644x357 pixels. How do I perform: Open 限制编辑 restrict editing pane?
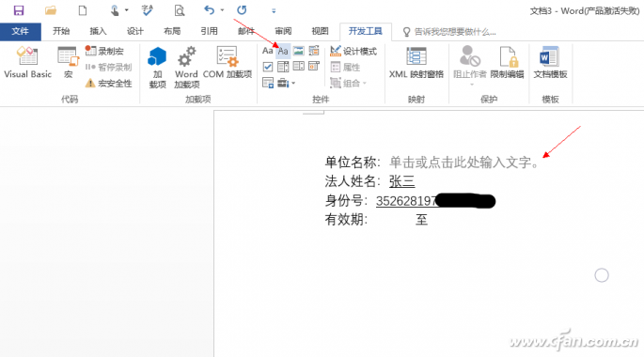[x=507, y=62]
